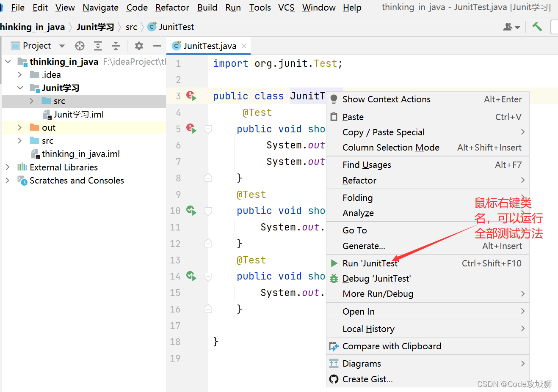
Task: Open the File menu
Action: tap(17, 8)
